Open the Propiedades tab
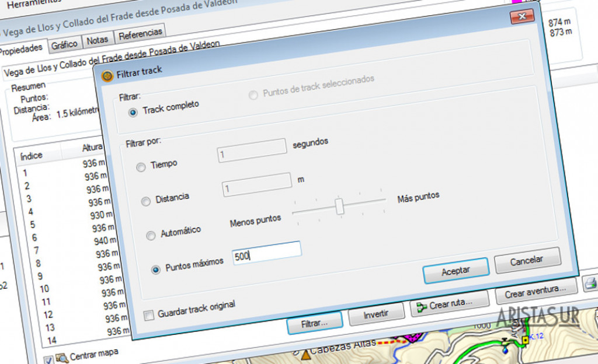 click(21, 50)
